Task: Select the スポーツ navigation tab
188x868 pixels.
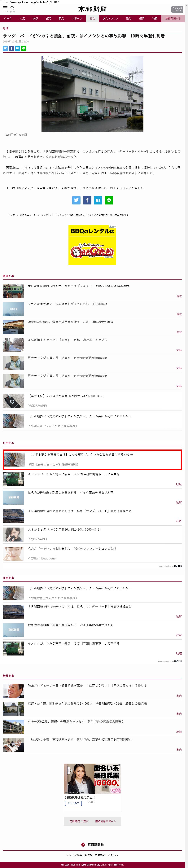Action: (77, 19)
